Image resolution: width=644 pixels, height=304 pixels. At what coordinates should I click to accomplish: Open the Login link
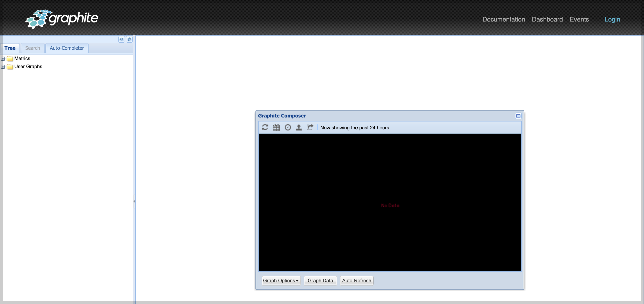point(612,19)
